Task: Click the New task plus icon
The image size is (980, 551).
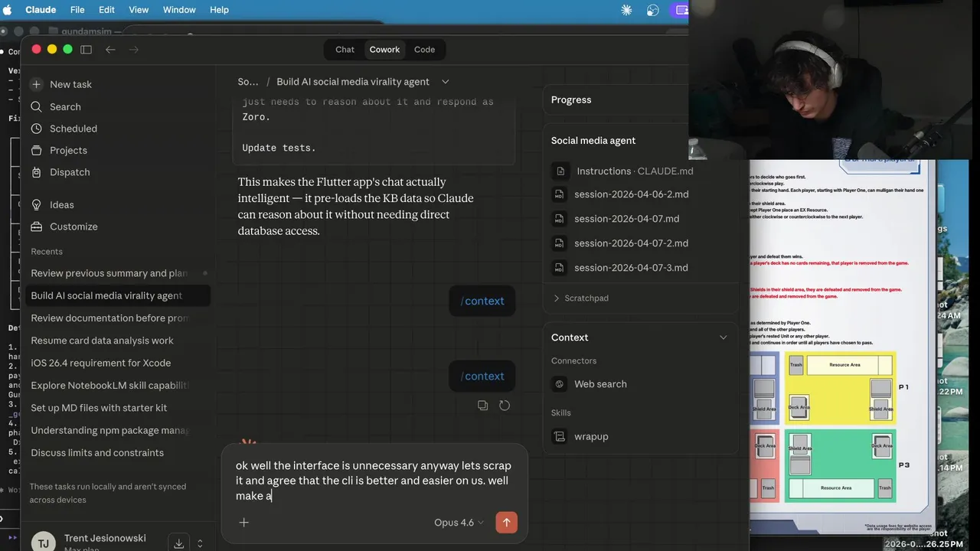Action: point(36,84)
